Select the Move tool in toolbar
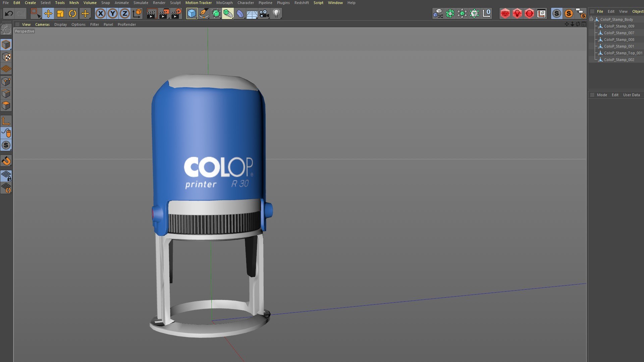Image resolution: width=644 pixels, height=362 pixels. click(x=48, y=14)
